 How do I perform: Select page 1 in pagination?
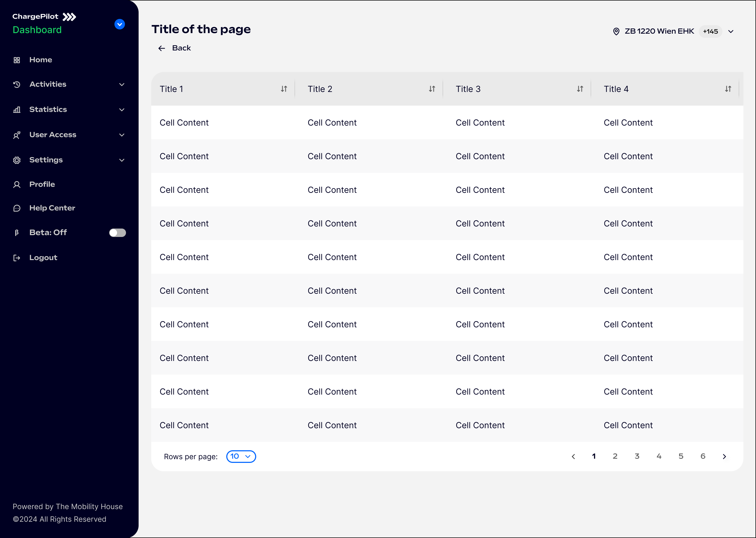pyautogui.click(x=594, y=456)
